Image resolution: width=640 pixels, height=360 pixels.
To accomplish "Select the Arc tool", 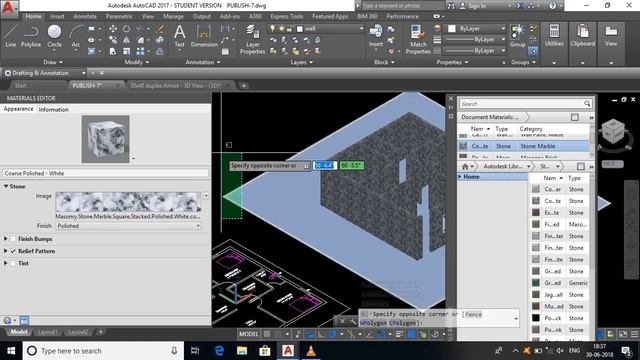I will point(76,36).
